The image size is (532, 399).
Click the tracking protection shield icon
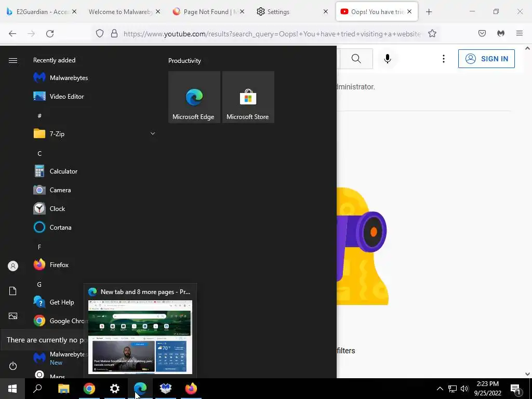(100, 34)
